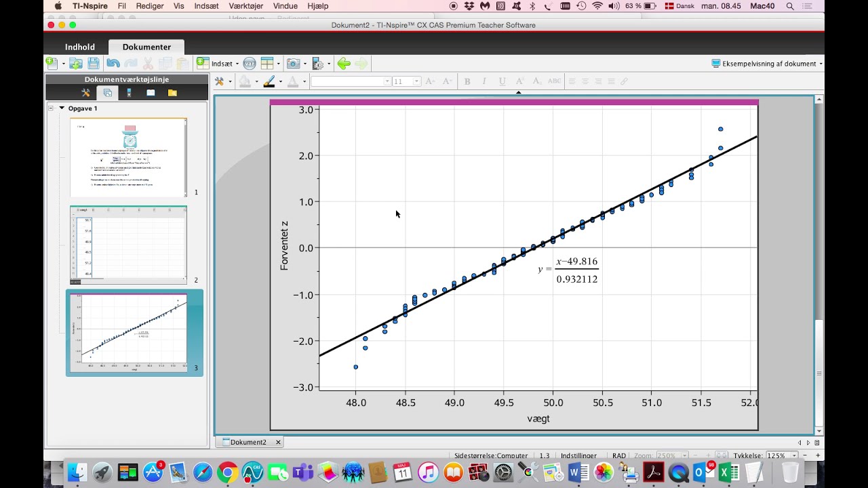Open Finder from the Dock

coord(77,472)
